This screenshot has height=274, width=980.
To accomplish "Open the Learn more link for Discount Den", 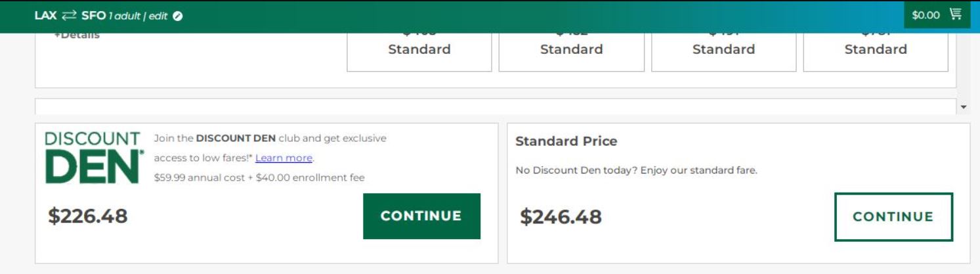I will 284,158.
